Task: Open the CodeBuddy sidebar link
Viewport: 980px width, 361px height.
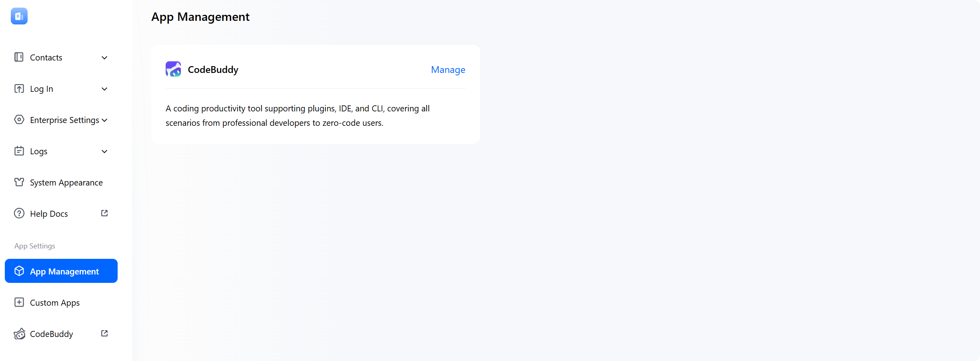Action: [61, 334]
